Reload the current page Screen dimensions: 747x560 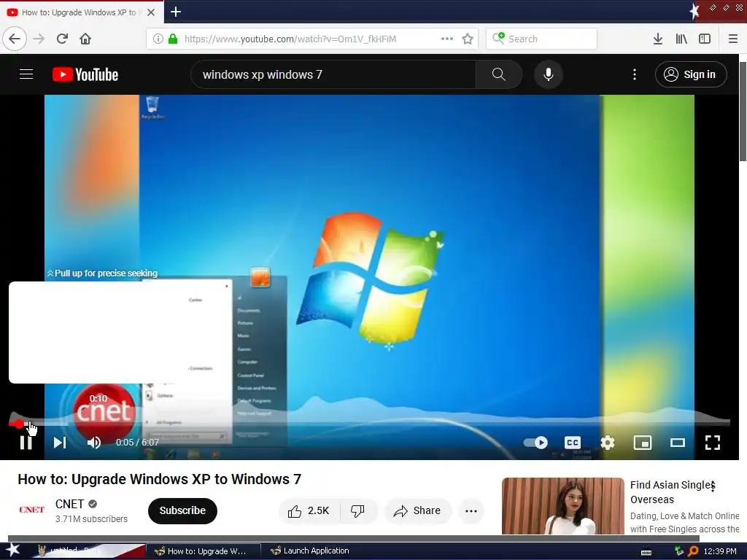click(62, 39)
